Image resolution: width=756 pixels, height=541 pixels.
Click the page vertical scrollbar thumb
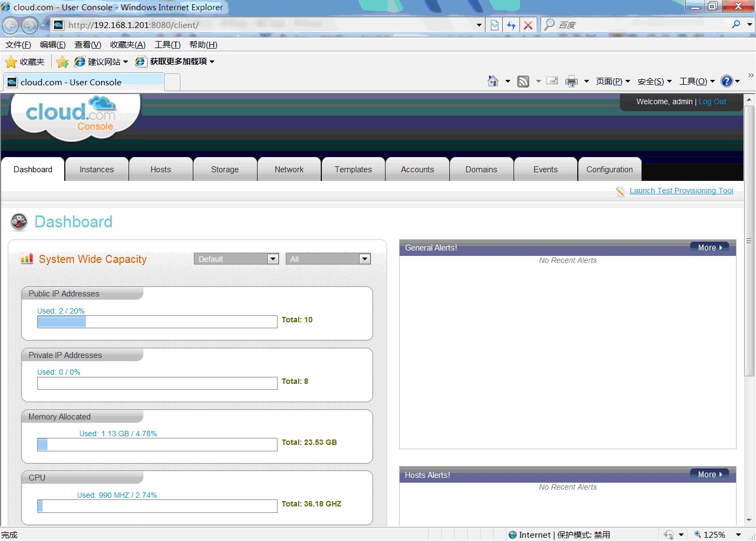(749, 241)
